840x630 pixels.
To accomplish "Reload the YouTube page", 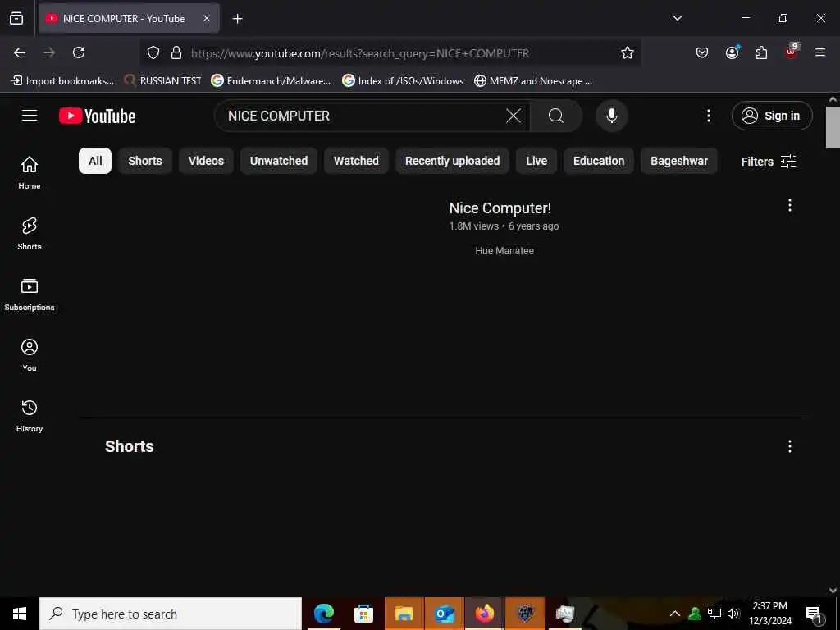I will (79, 52).
